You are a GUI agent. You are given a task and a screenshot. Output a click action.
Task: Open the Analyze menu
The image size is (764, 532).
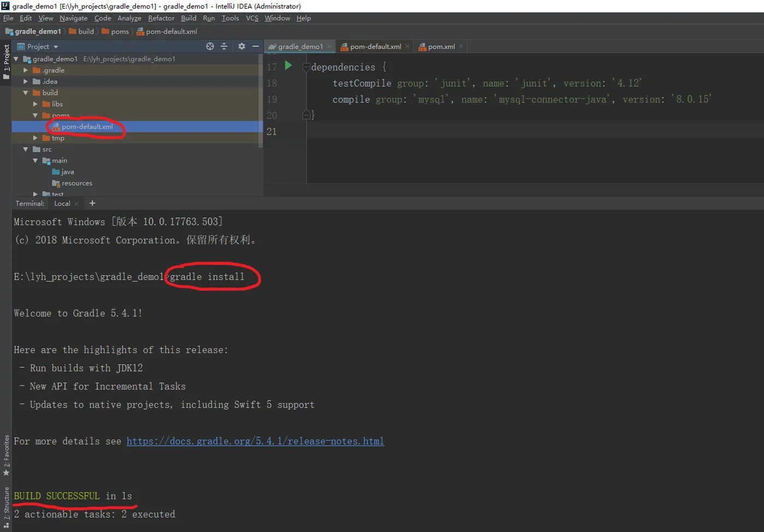pyautogui.click(x=129, y=18)
